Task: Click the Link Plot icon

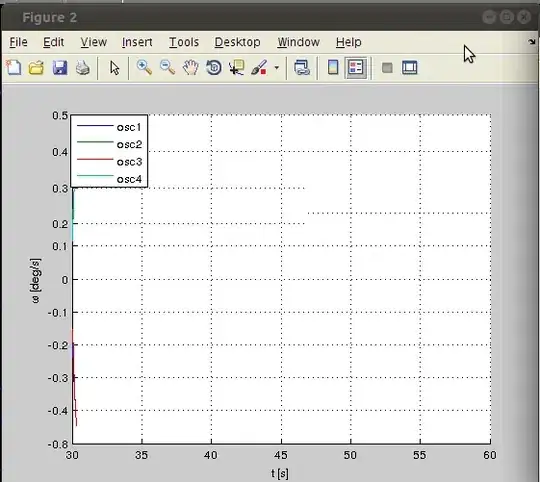Action: pyautogui.click(x=302, y=67)
